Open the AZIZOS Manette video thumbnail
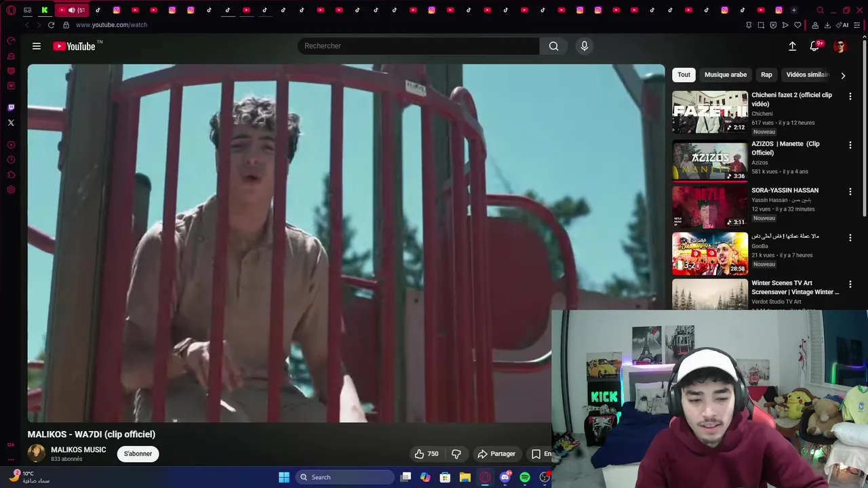Screen dimensions: 868x488 click(710, 161)
